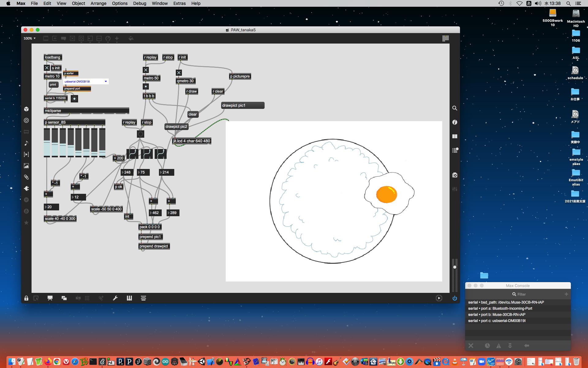Toggle the audio power icon

(x=455, y=298)
